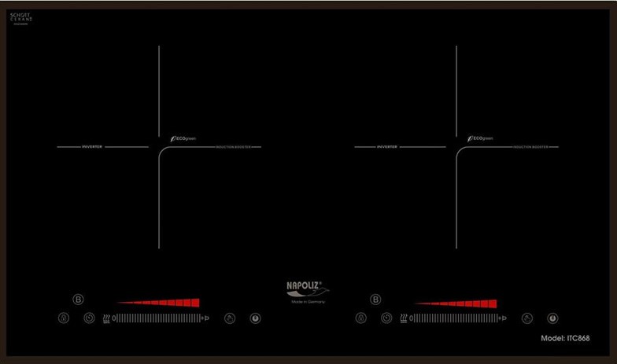Image resolution: width=617 pixels, height=364 pixels.
Task: Click the Schott Ceran logo at top left
Action: click(20, 18)
